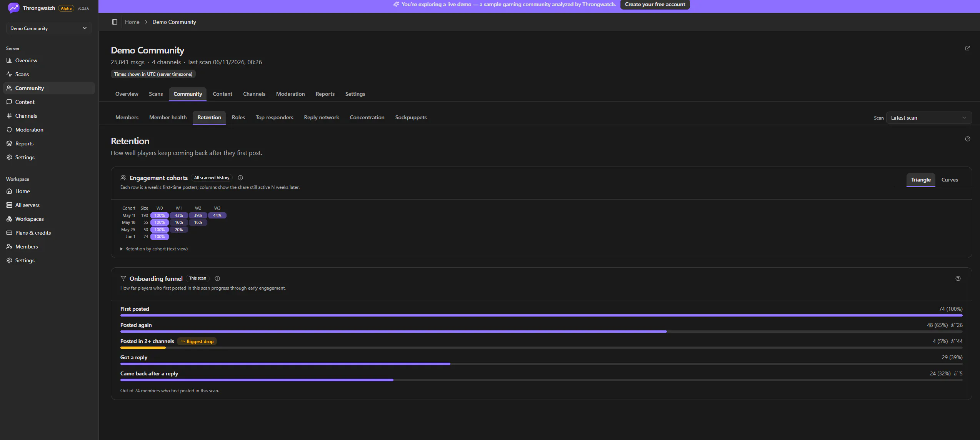Open Content in the Server sidebar
Screen dimensions: 980x440
click(x=49, y=102)
